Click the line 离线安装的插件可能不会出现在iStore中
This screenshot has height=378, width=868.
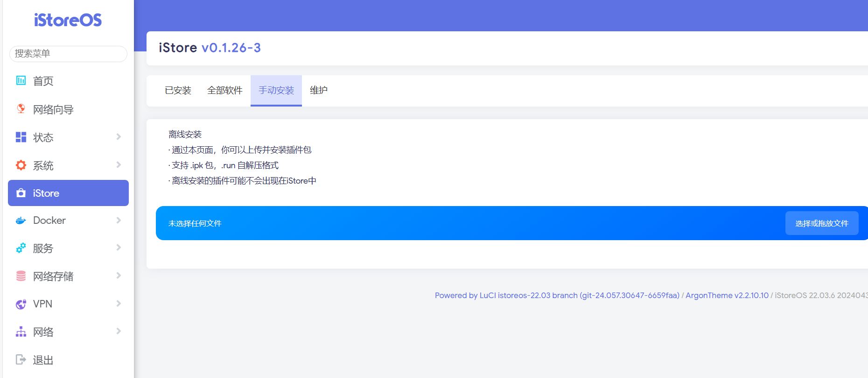(242, 181)
